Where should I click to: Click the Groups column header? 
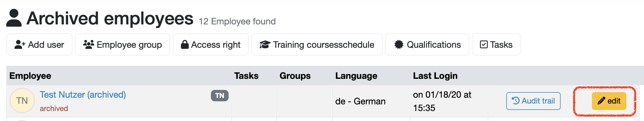coord(295,76)
